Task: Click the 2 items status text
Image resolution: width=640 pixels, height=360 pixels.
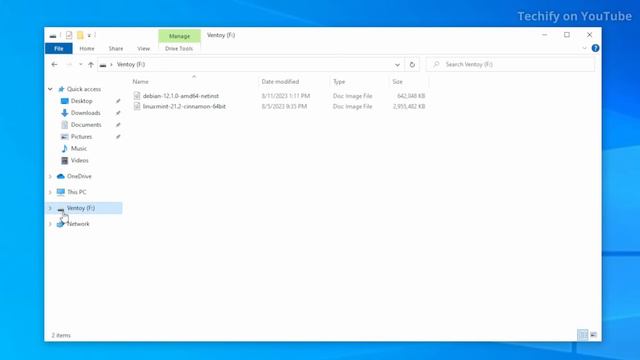Action: point(61,336)
